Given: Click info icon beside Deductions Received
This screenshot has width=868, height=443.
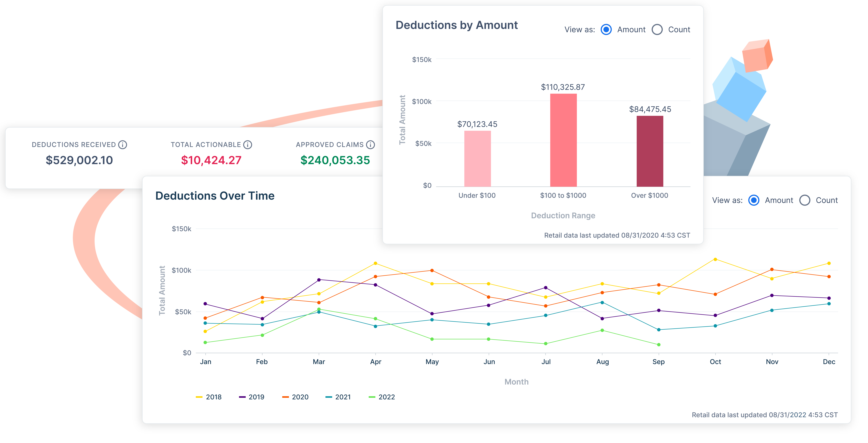Looking at the screenshot, I should point(123,145).
